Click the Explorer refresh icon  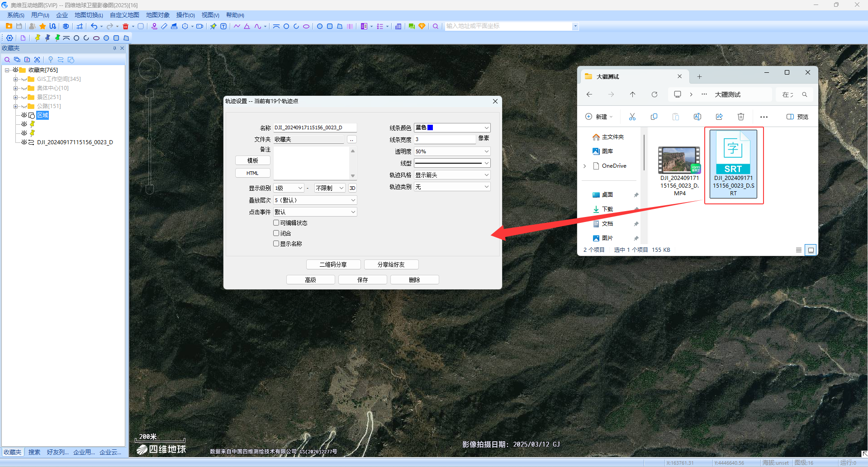pos(655,94)
